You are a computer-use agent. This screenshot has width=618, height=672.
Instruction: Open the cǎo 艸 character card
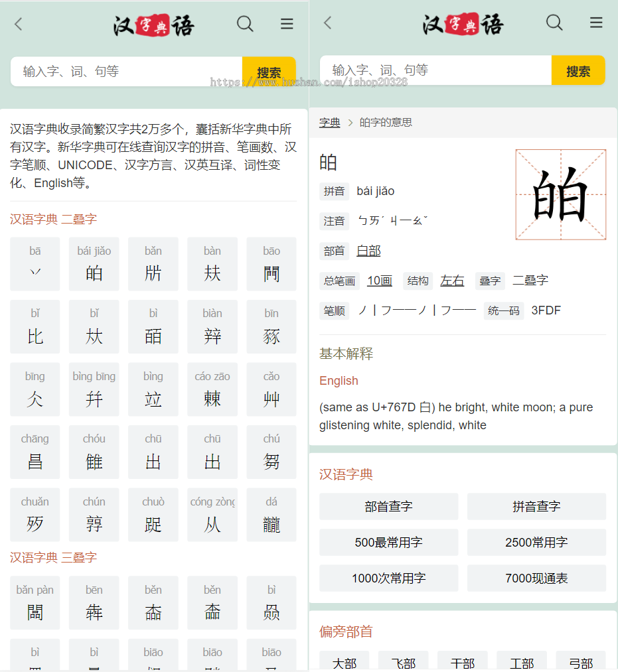click(x=271, y=389)
